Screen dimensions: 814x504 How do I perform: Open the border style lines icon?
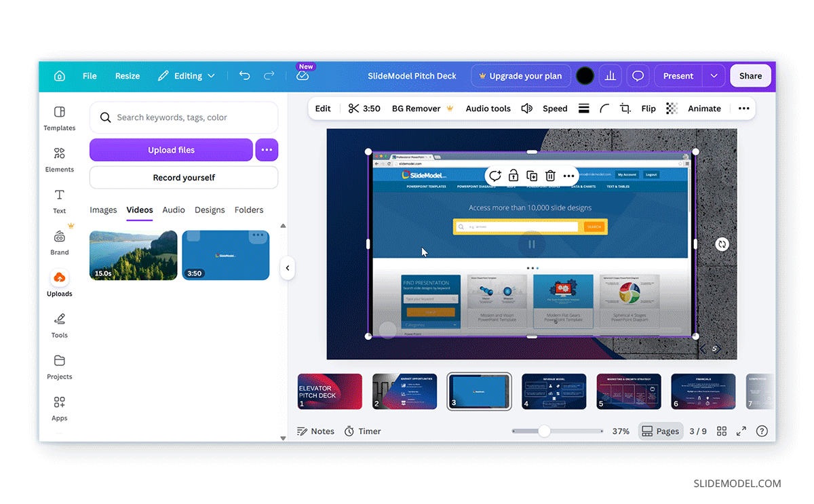583,109
